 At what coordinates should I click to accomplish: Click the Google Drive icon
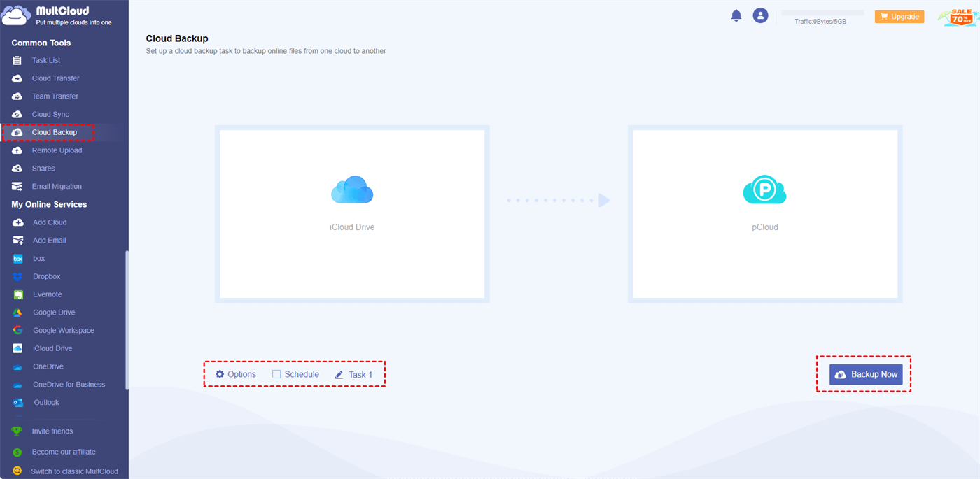coord(18,313)
